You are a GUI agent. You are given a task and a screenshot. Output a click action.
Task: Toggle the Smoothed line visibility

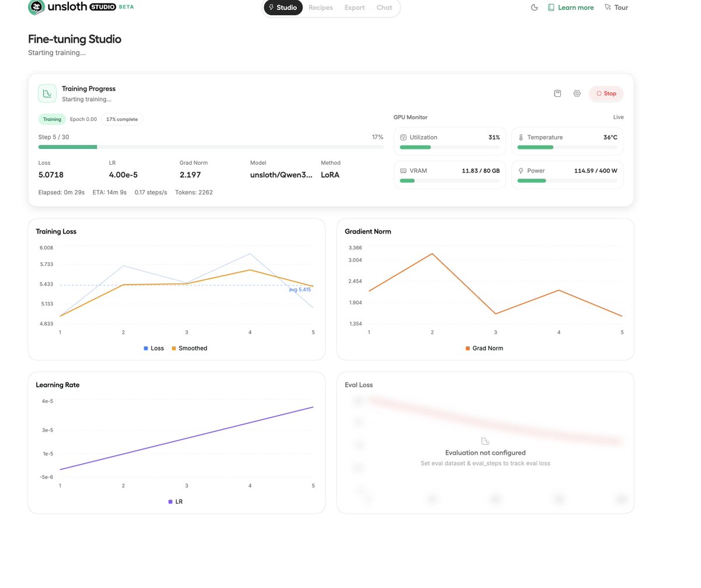pos(189,348)
